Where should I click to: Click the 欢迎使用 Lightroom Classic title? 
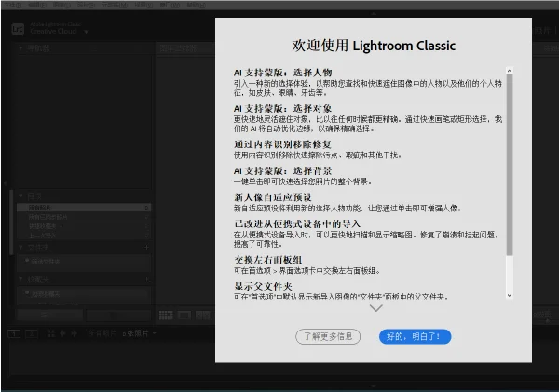[x=374, y=46]
